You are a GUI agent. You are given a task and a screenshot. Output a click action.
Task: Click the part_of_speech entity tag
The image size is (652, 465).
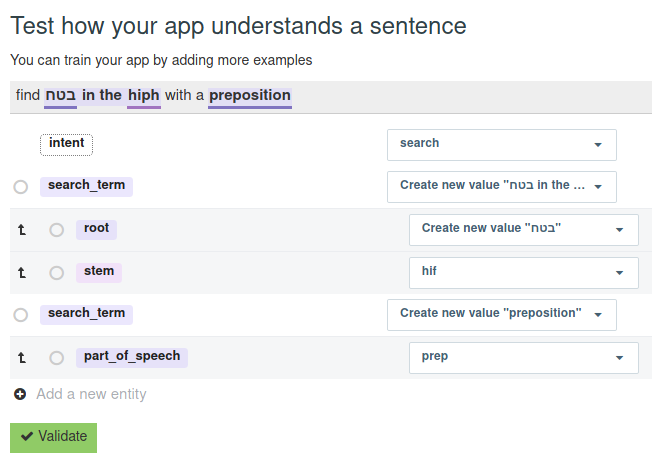click(x=132, y=356)
